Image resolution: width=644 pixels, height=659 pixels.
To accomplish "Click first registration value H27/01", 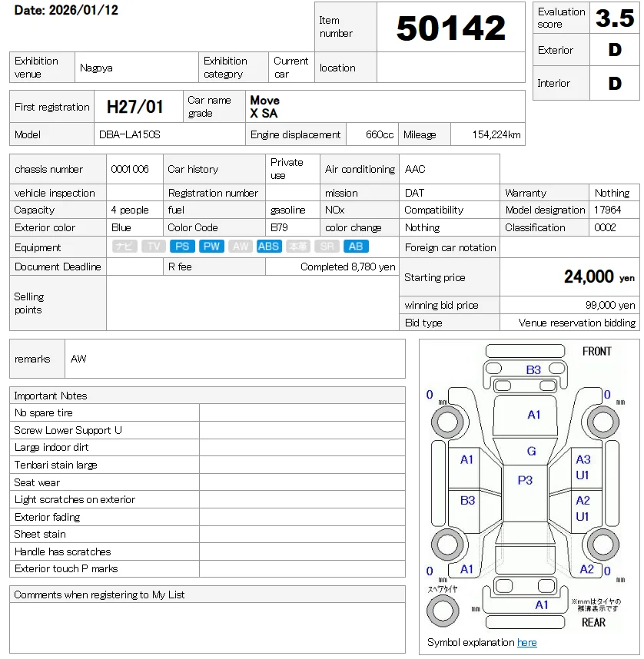I will click(x=134, y=107).
